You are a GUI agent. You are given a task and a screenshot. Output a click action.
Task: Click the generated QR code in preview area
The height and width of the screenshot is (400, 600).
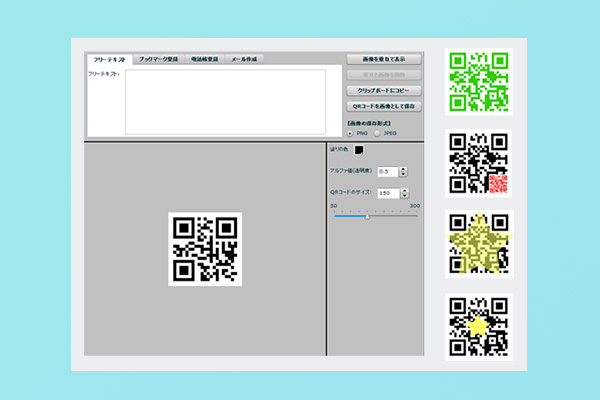(205, 249)
